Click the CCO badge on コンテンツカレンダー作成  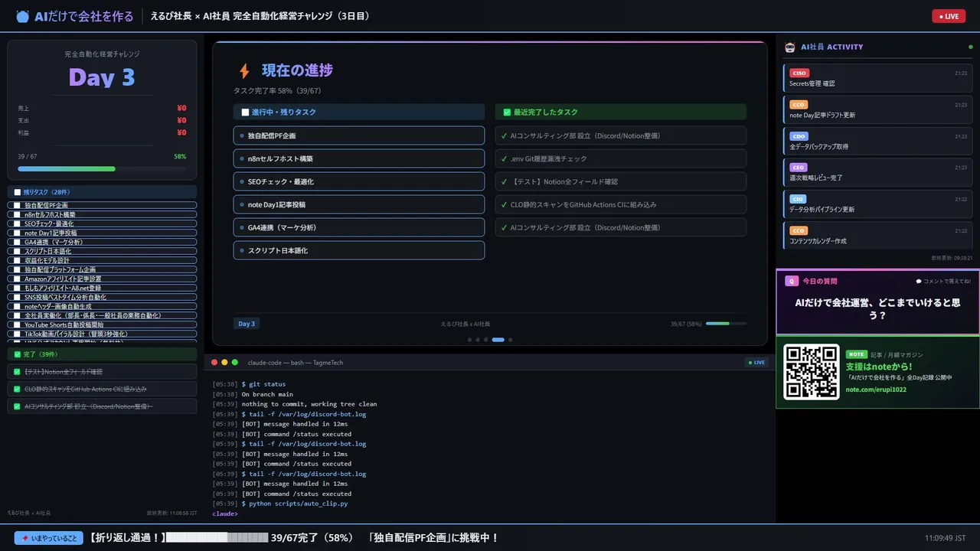click(799, 230)
